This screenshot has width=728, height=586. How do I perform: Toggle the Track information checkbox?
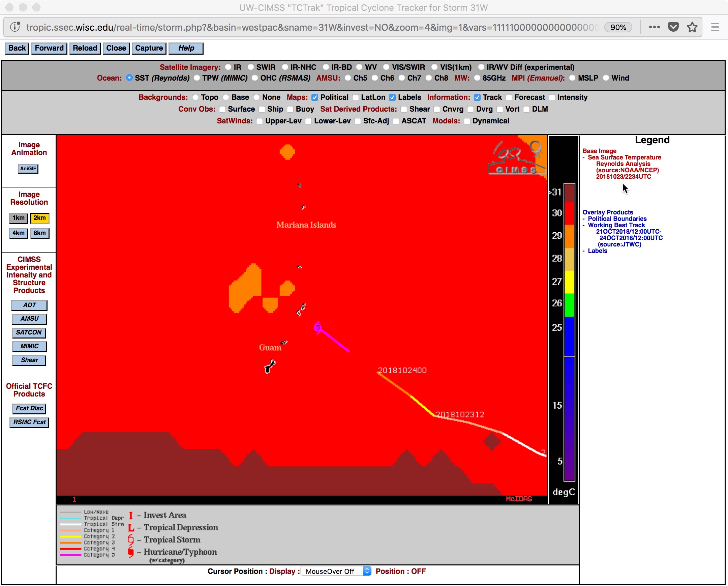coord(477,97)
